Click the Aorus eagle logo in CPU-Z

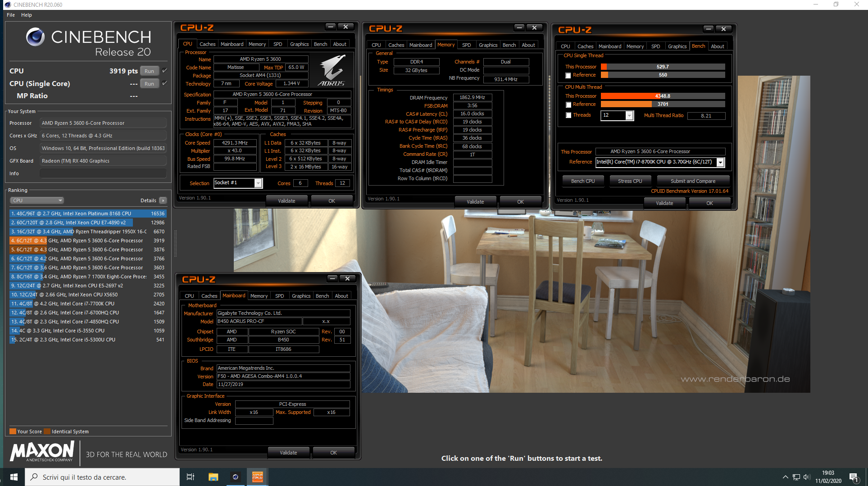click(x=332, y=70)
